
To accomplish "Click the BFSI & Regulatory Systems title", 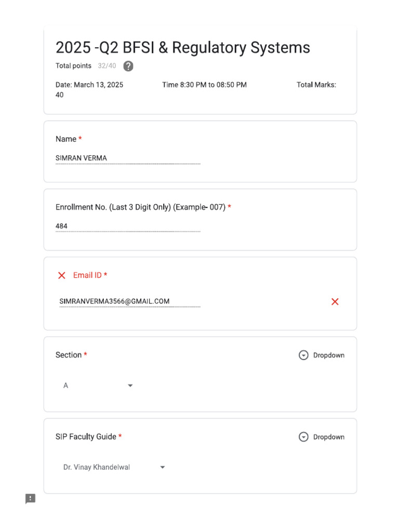I will (x=183, y=48).
